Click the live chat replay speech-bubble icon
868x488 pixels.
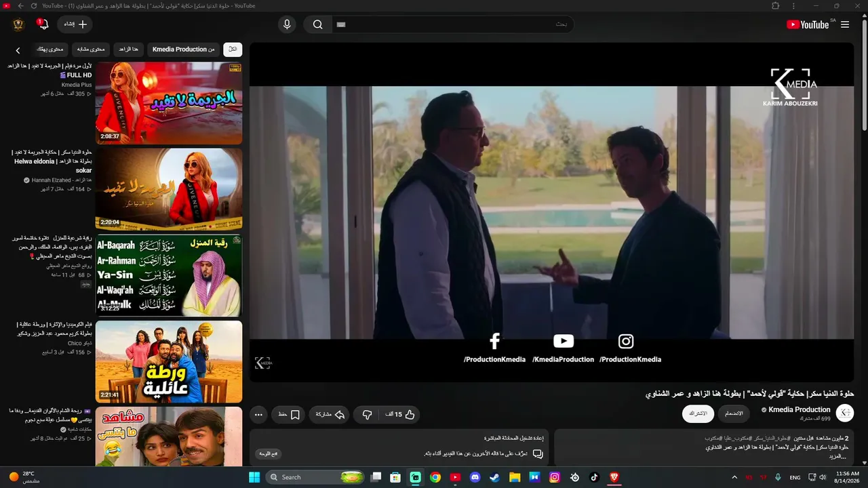(538, 453)
